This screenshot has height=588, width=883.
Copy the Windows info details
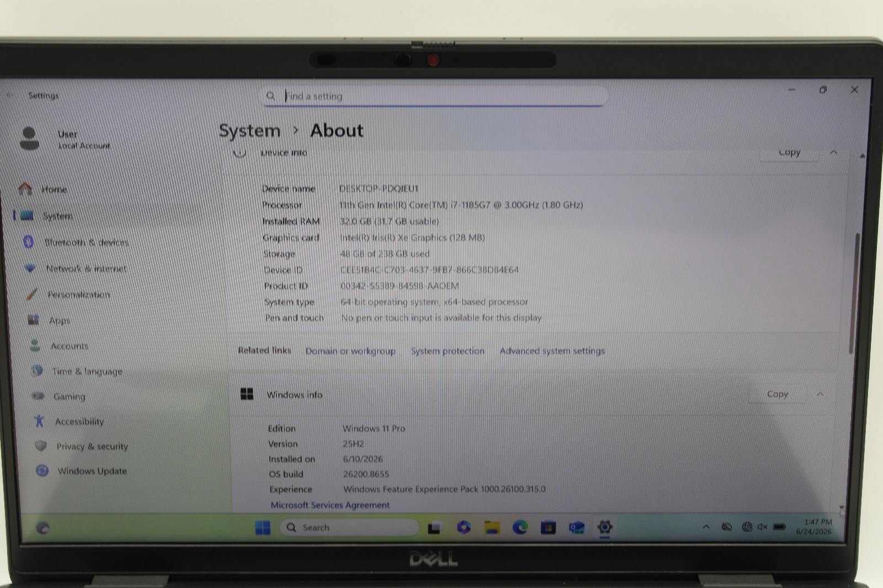pyautogui.click(x=777, y=394)
